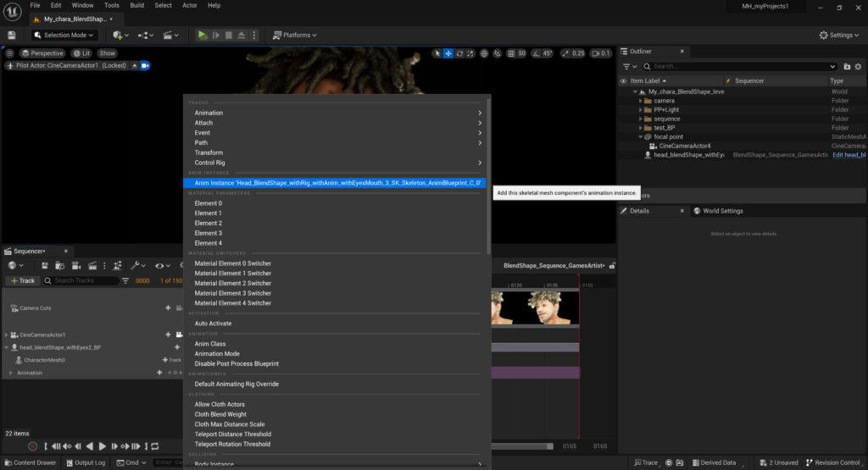Expand the camera folder in Outliner
The width and height of the screenshot is (868, 470).
tap(641, 101)
